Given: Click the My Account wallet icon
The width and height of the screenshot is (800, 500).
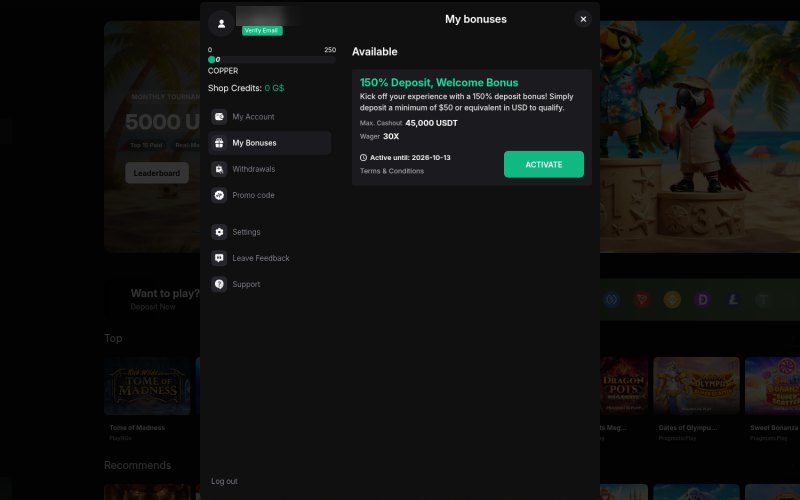Looking at the screenshot, I should click(219, 117).
